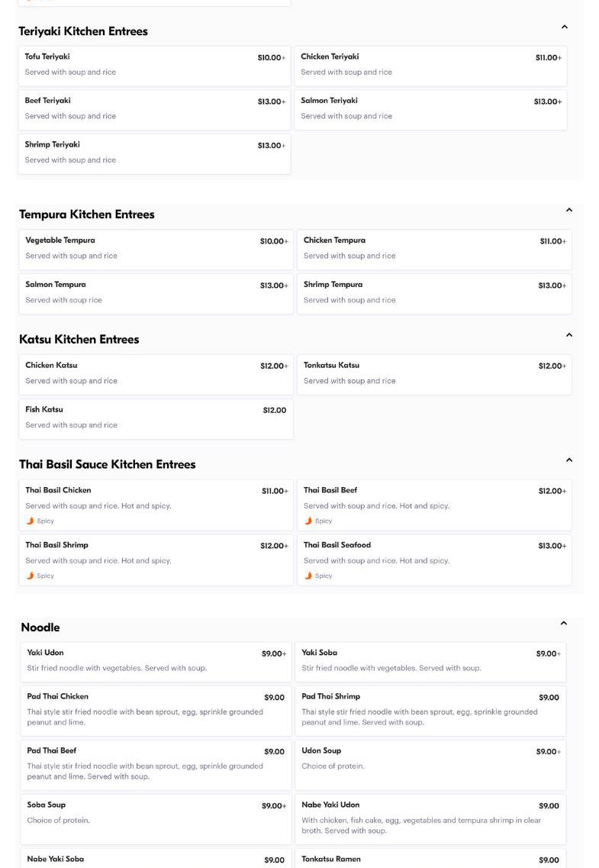599x868 pixels.
Task: Open Salmon Teriyaki entree card
Action: (x=430, y=110)
